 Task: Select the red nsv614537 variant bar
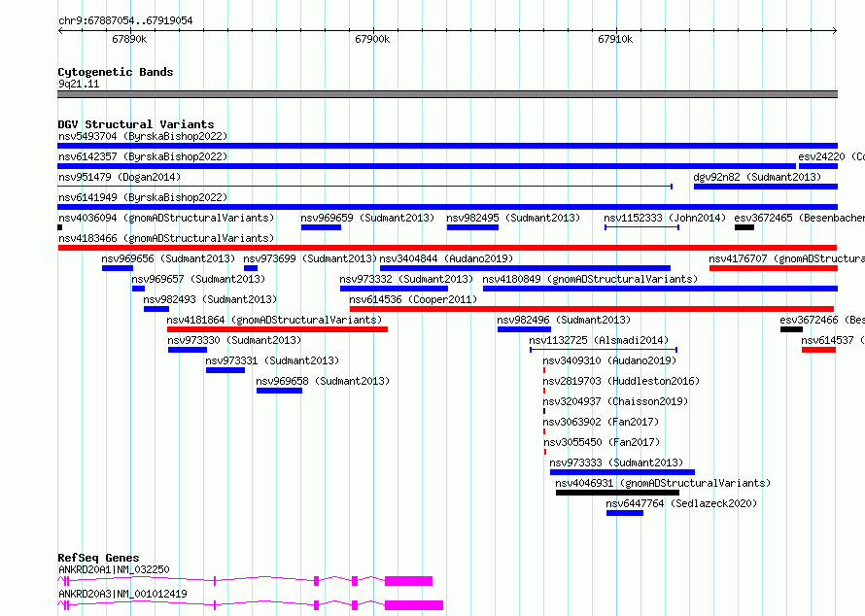click(x=818, y=350)
